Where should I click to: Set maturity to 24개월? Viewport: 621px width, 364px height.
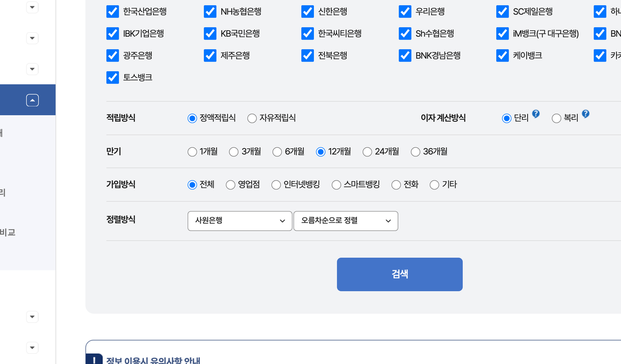coord(368,152)
